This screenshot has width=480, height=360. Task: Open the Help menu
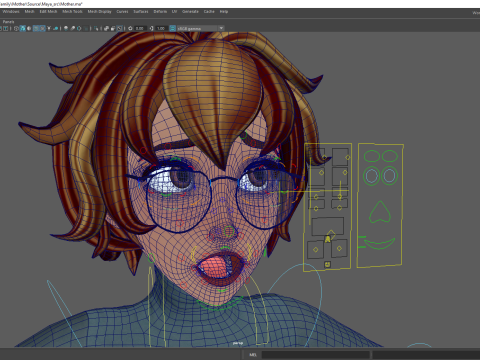[x=224, y=12]
